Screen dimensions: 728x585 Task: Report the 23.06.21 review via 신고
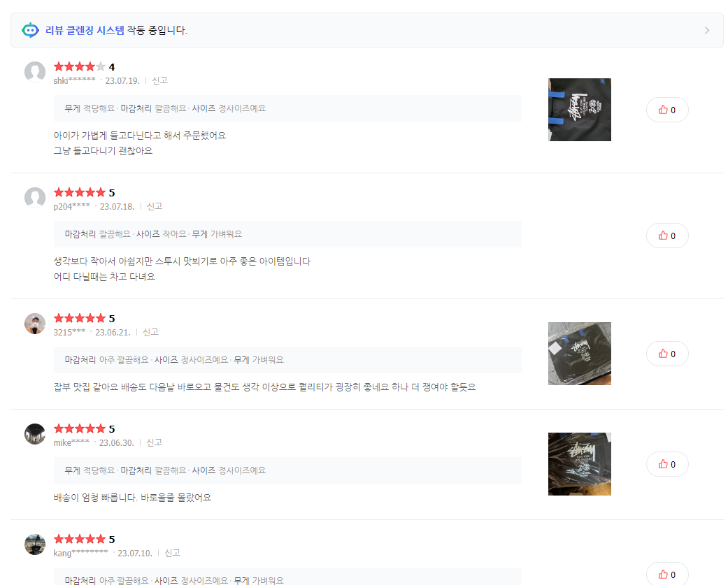(x=150, y=332)
